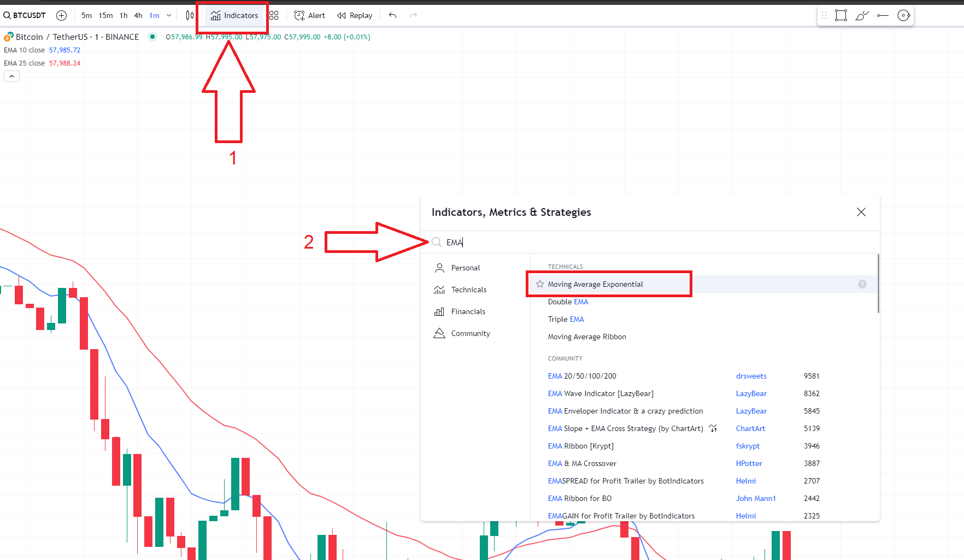Image resolution: width=964 pixels, height=560 pixels.
Task: Click the Bitcoin / TetherUS chart title
Action: click(77, 37)
